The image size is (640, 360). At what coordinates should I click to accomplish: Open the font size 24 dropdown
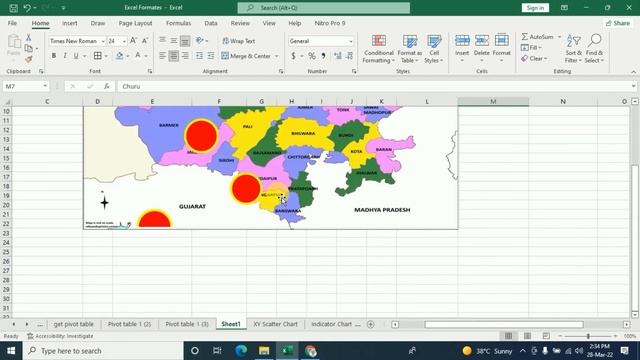(124, 41)
